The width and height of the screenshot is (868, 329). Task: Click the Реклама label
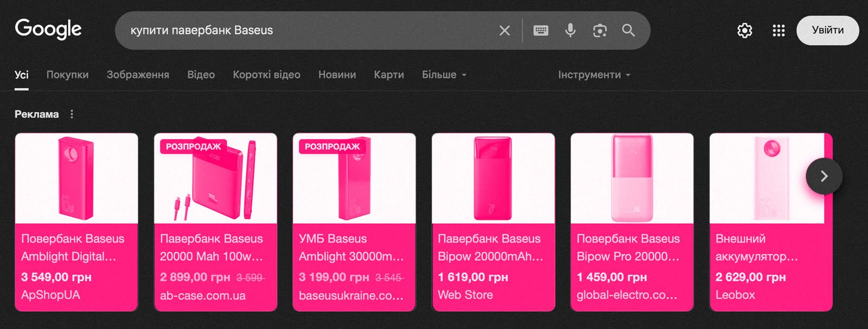click(x=36, y=114)
